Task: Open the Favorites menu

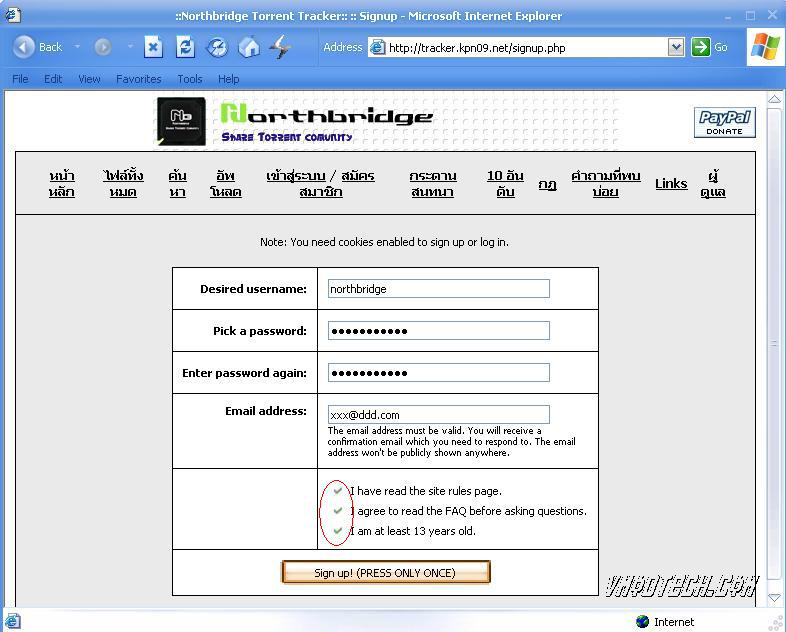Action: pos(139,79)
